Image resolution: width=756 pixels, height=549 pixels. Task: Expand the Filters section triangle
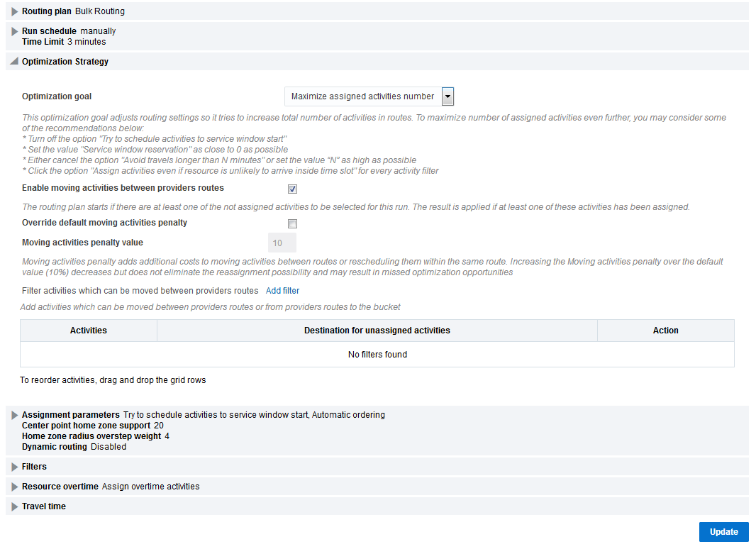pyautogui.click(x=15, y=467)
